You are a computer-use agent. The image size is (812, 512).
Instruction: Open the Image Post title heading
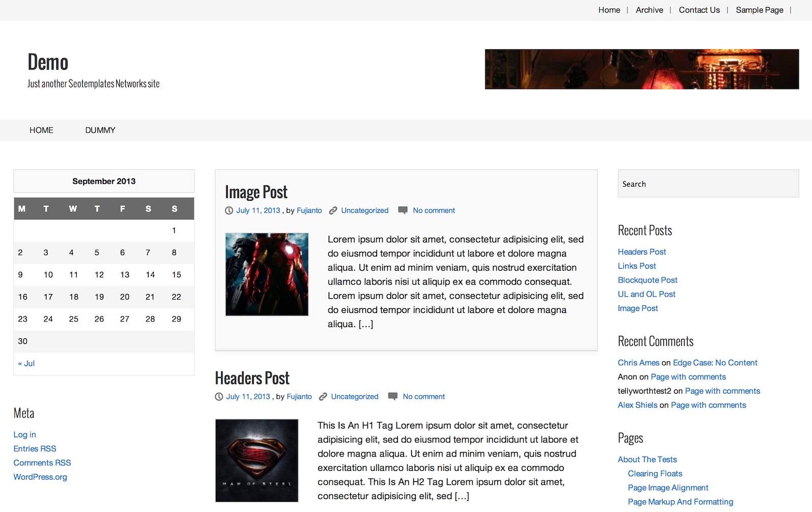(256, 192)
